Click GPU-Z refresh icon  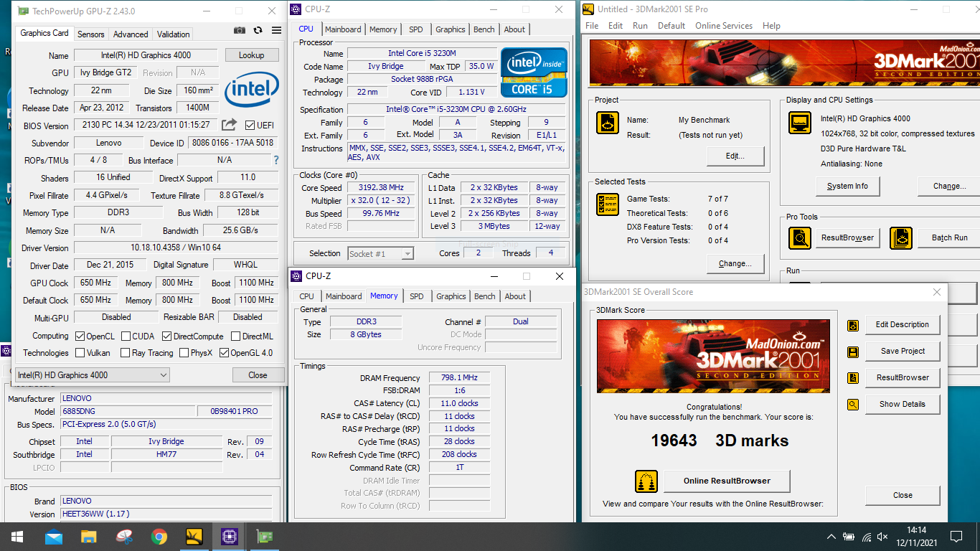(258, 31)
